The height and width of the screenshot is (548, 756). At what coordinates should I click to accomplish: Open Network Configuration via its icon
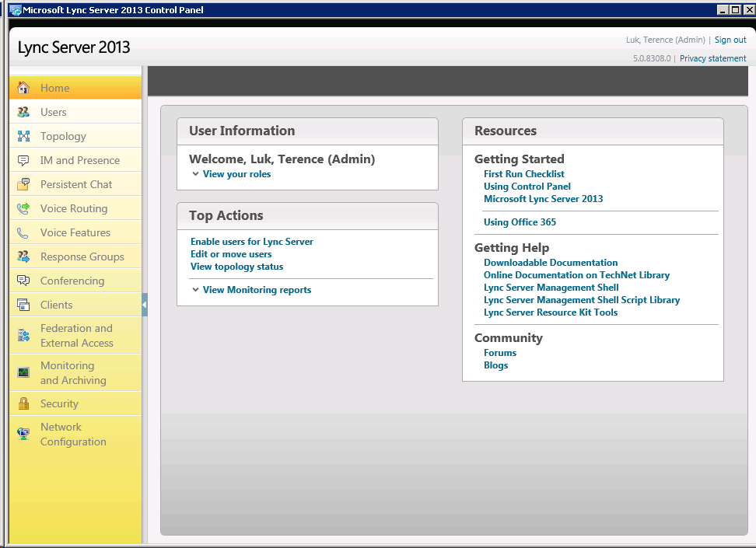coord(23,435)
